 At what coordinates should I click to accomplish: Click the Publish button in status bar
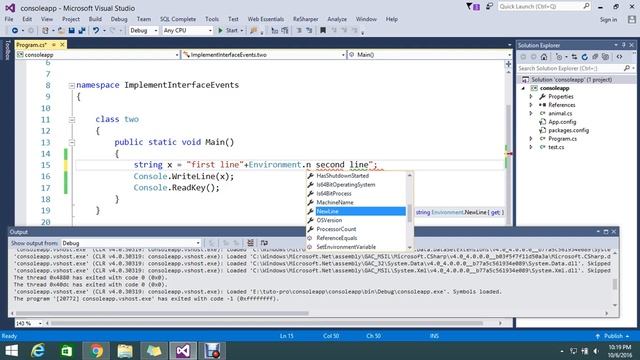tap(612, 336)
